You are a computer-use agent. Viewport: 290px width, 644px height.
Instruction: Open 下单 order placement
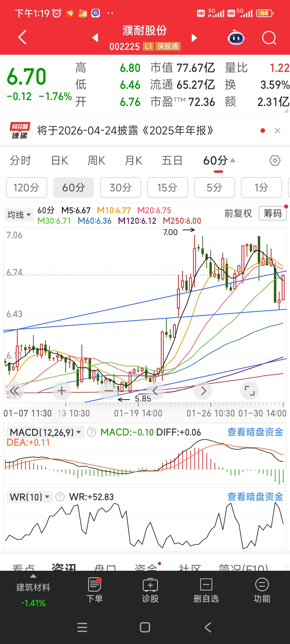click(95, 590)
